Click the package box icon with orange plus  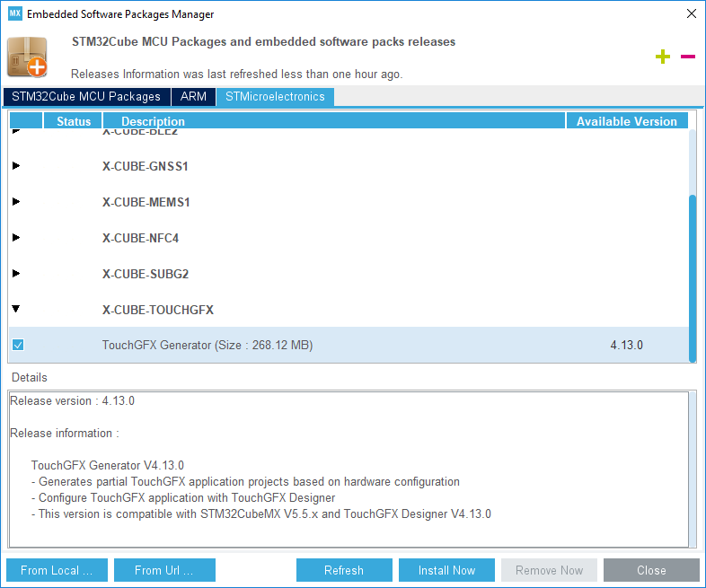[28, 57]
